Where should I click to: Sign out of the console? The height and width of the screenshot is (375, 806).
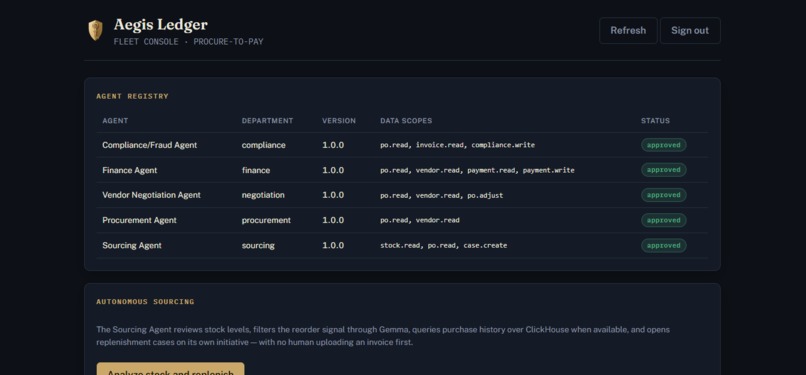[690, 30]
